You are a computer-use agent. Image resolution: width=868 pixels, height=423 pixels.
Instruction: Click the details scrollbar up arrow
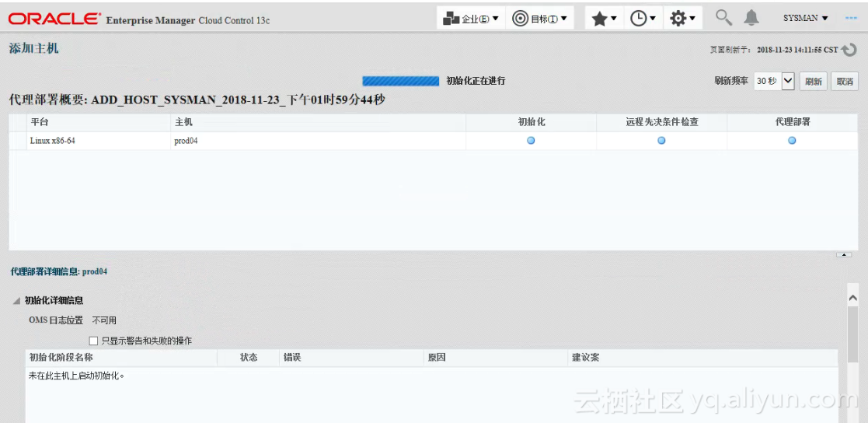852,298
